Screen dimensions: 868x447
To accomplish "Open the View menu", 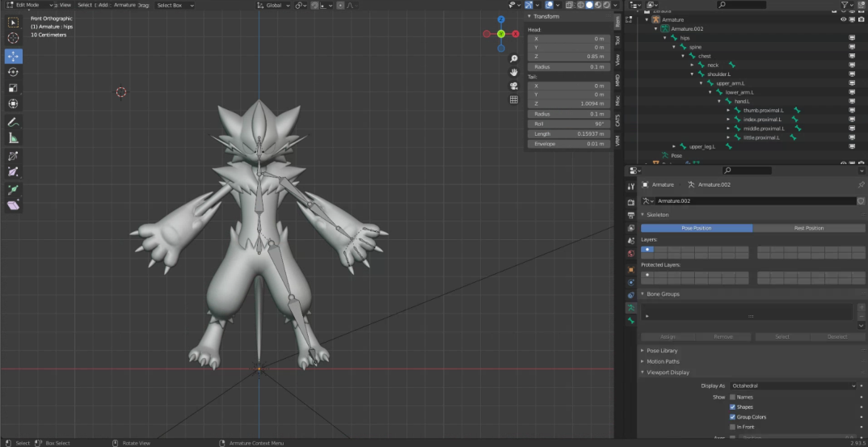I will (x=65, y=5).
